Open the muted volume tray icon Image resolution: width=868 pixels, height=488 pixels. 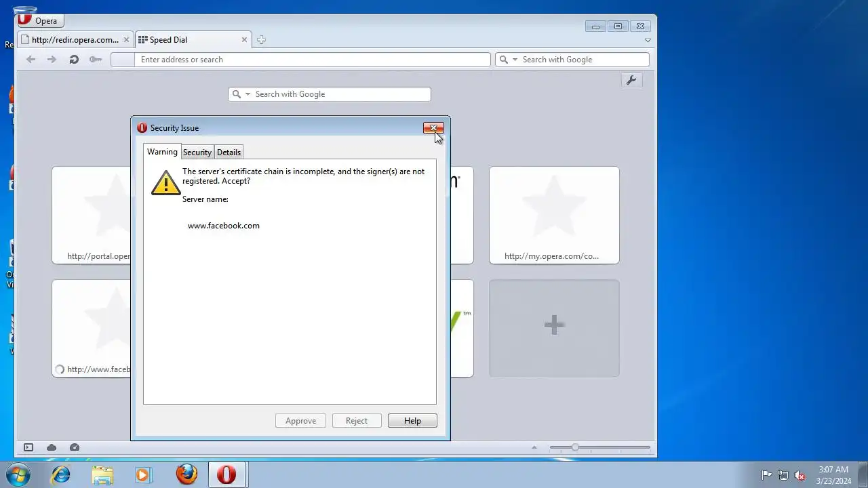click(800, 475)
